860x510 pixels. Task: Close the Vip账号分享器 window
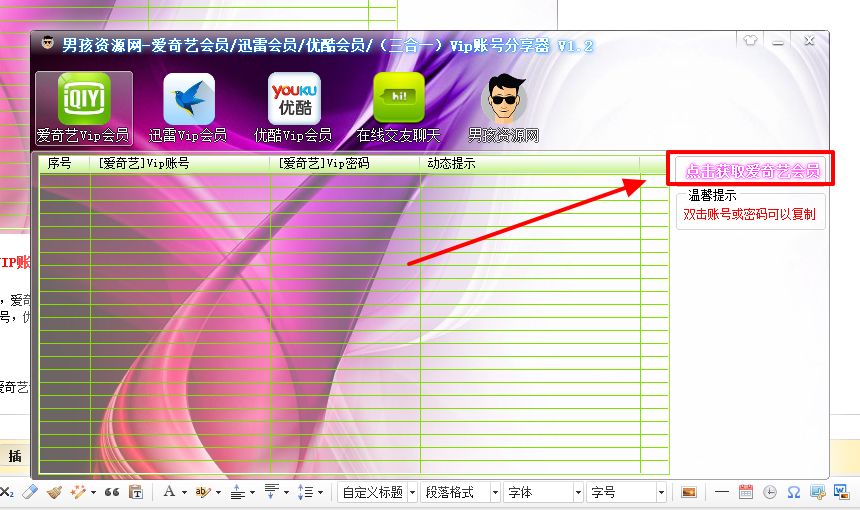(809, 40)
